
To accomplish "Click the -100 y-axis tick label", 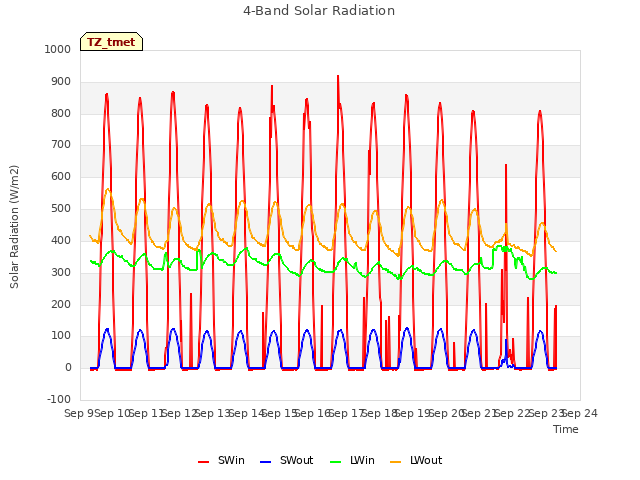I will (59, 399).
